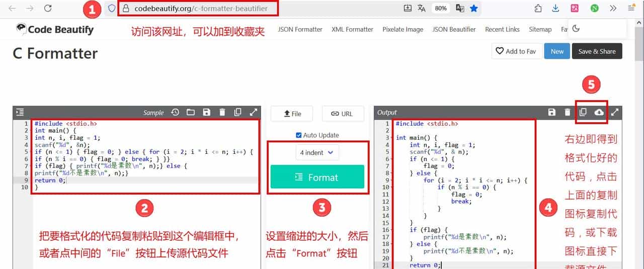
Task: Open Recent Links nav item
Action: tap(502, 29)
